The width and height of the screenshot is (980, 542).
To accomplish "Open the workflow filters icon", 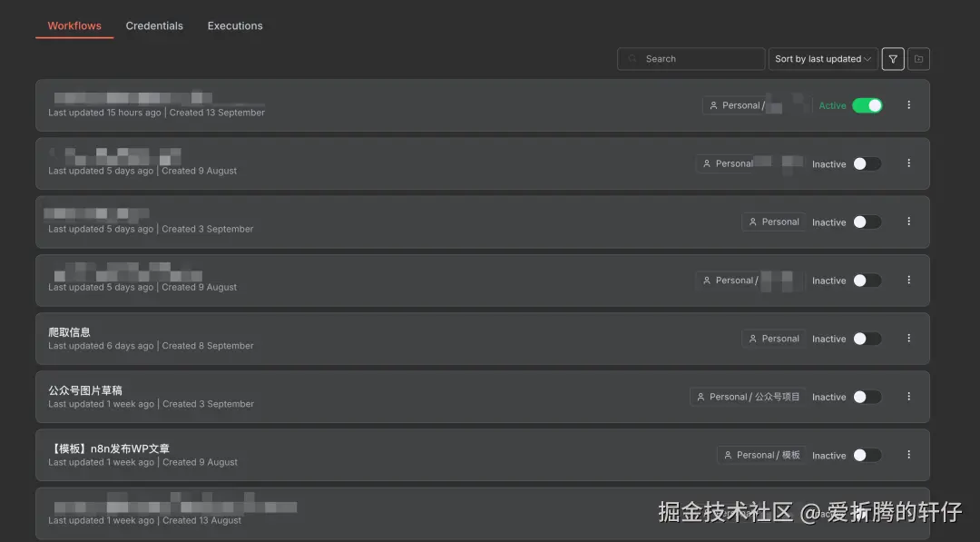I will [x=892, y=58].
